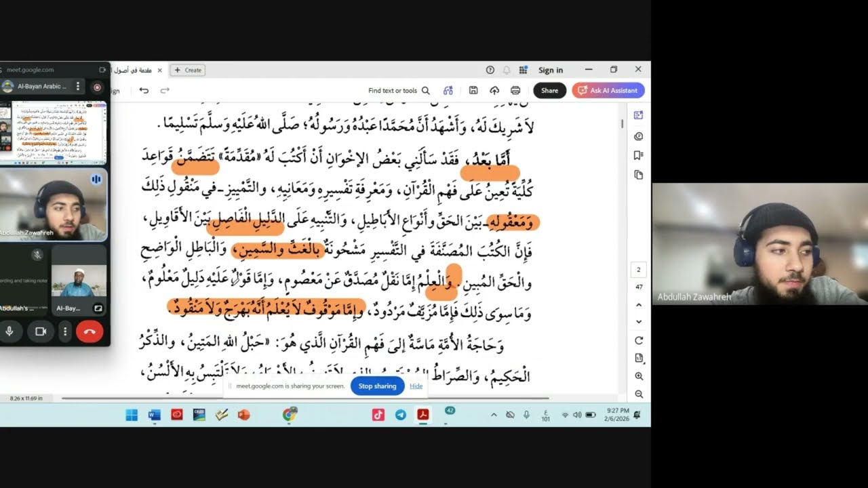Open the fit page display icon
This screenshot has height=488, width=868.
click(639, 358)
